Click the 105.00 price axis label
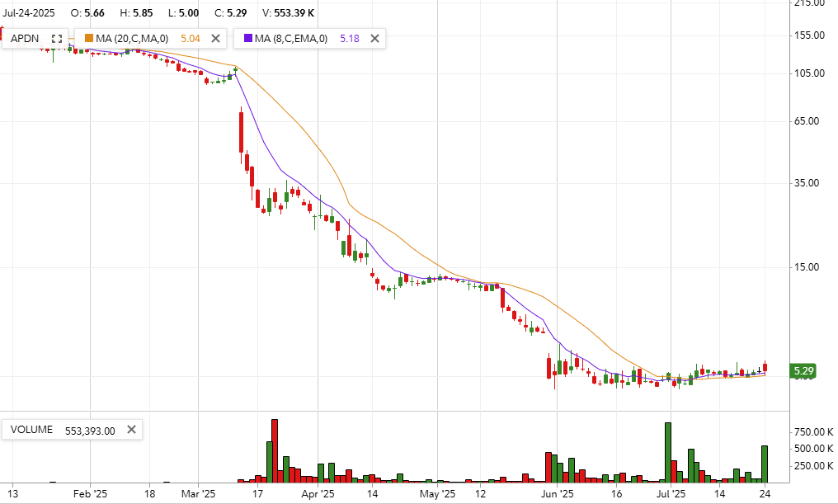838x504 pixels. point(809,73)
